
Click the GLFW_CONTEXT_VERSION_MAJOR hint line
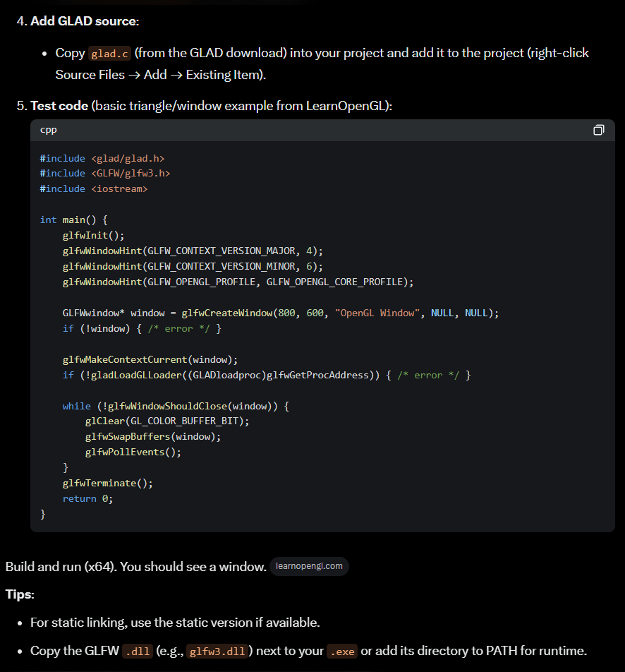(193, 251)
